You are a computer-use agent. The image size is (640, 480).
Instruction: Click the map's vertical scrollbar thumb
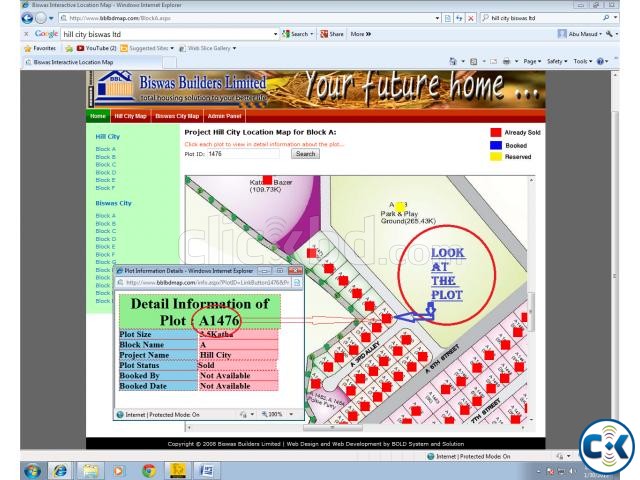click(x=531, y=312)
